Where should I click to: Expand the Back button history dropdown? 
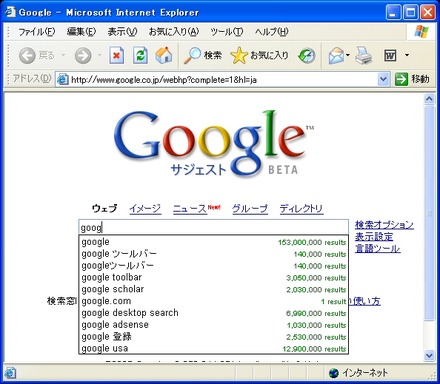tap(63, 55)
